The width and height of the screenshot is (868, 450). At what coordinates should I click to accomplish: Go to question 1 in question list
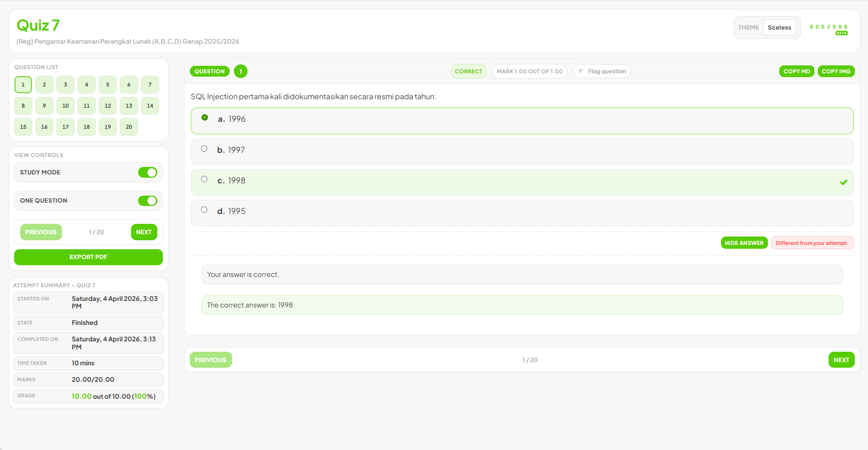pos(23,85)
